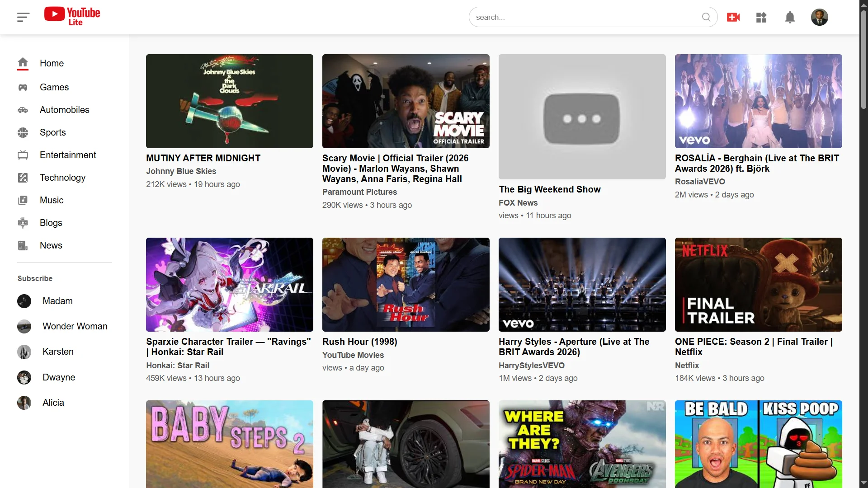Open the Paramount Pictures channel link
The width and height of the screenshot is (868, 488).
coord(359,192)
